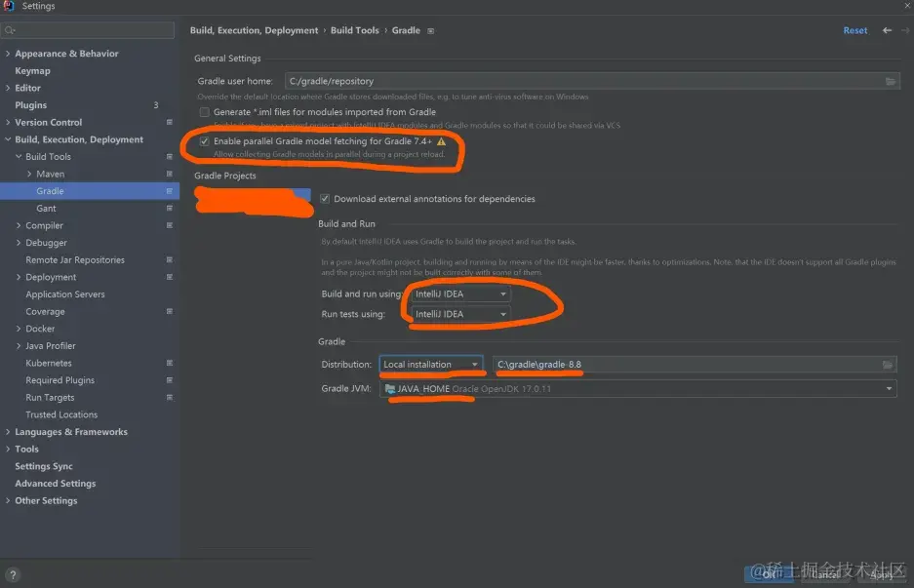The height and width of the screenshot is (588, 914).
Task: Open Gradle JVM dropdown
Action: point(638,389)
